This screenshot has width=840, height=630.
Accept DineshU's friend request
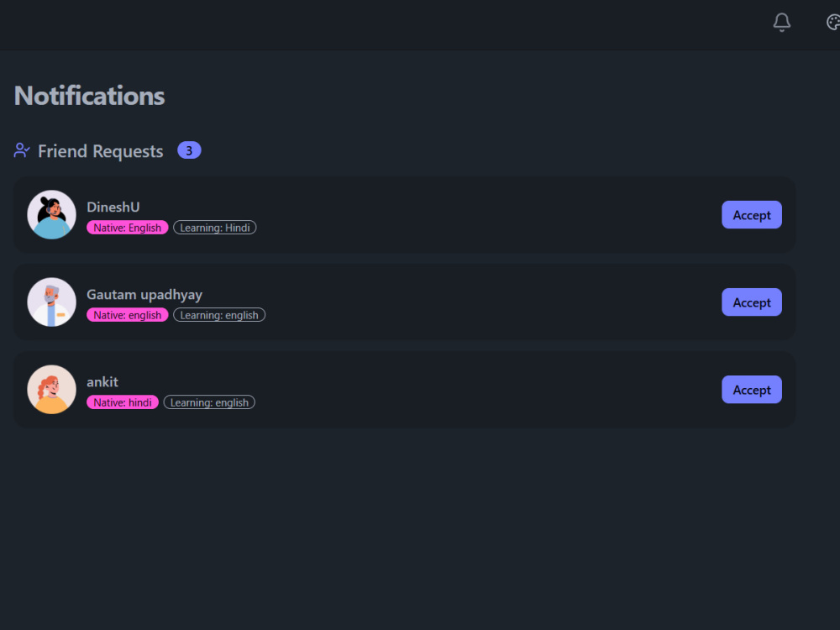click(752, 215)
